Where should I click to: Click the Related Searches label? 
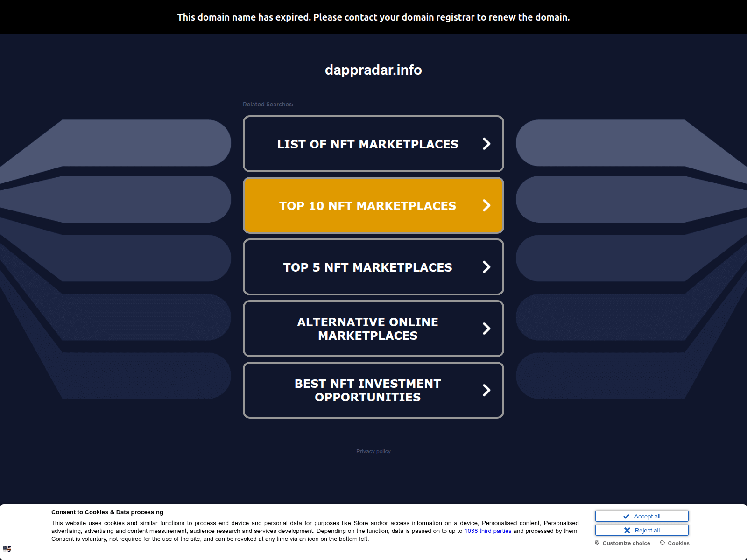[x=268, y=105]
